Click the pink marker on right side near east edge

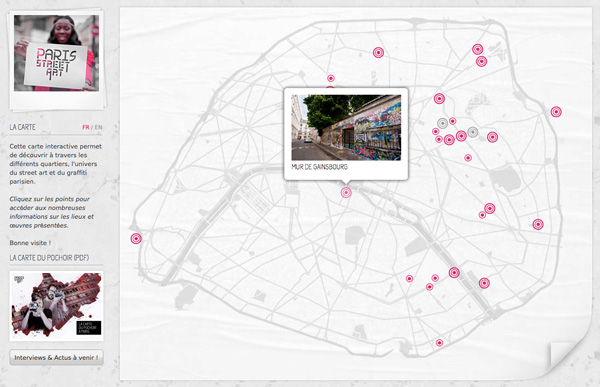point(538,224)
